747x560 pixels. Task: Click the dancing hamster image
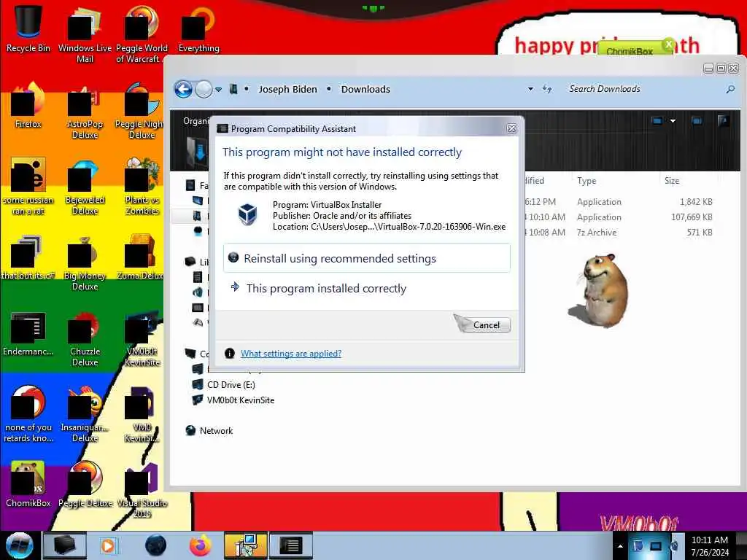tap(600, 290)
